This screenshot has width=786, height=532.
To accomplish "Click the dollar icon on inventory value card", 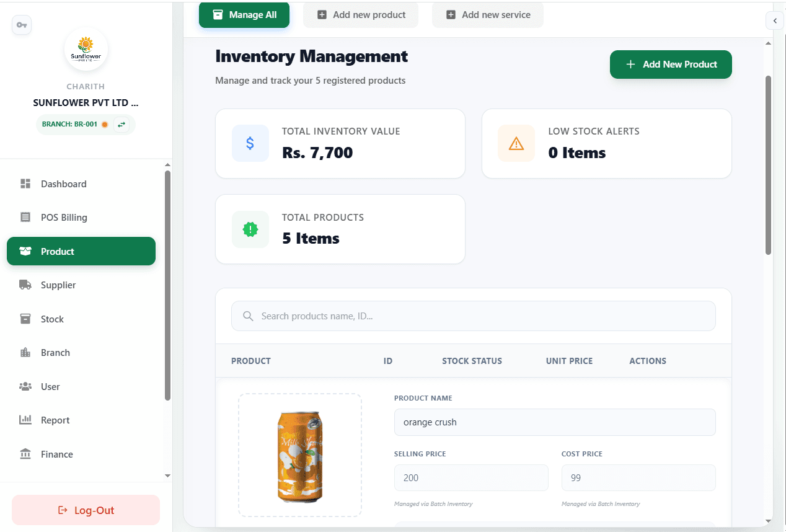I will [250, 143].
